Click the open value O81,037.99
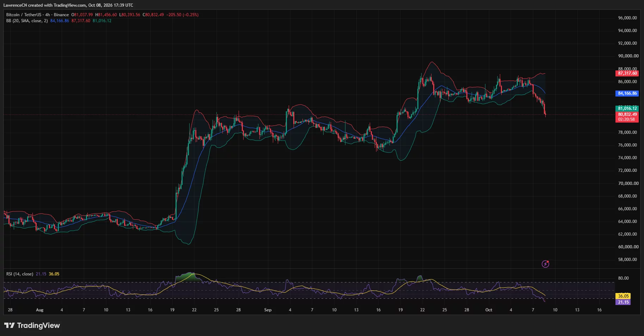 pyautogui.click(x=82, y=15)
